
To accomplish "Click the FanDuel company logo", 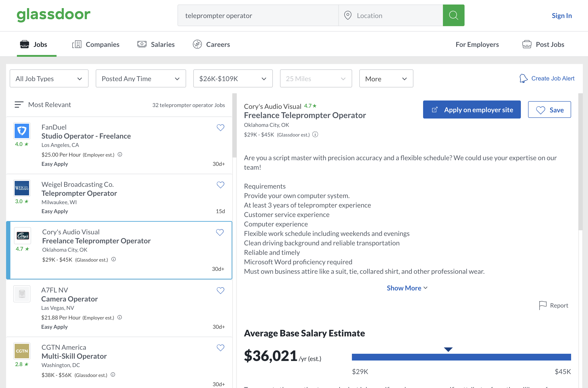I will point(22,131).
